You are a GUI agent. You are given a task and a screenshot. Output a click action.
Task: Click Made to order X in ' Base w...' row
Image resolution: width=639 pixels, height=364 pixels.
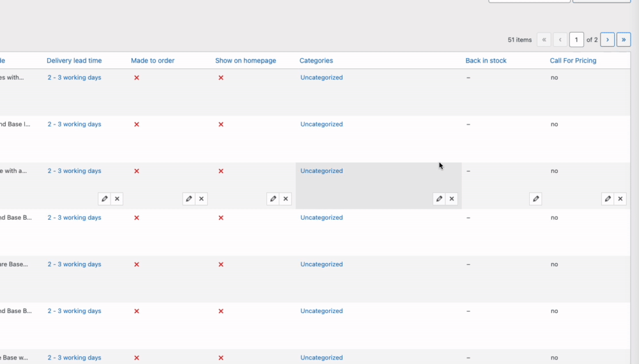[x=137, y=358]
